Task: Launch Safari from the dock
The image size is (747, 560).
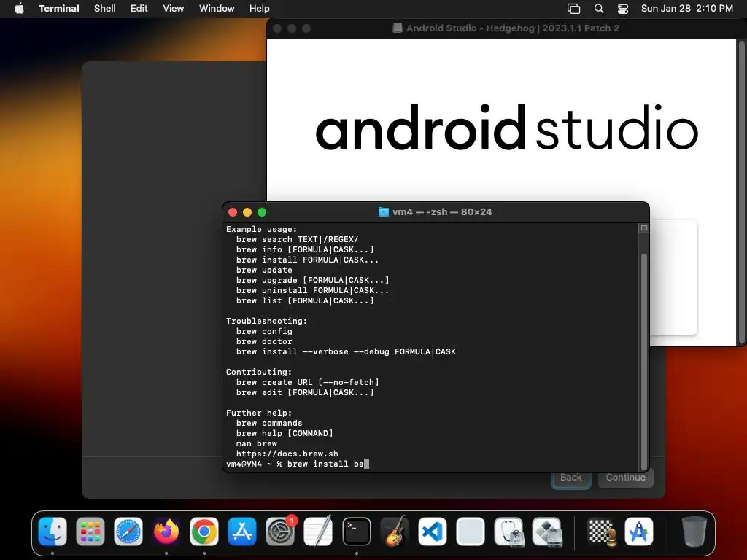Action: (x=128, y=532)
